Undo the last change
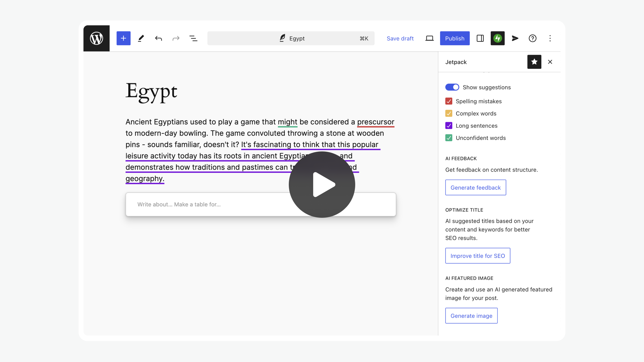This screenshot has height=362, width=644. click(x=159, y=38)
